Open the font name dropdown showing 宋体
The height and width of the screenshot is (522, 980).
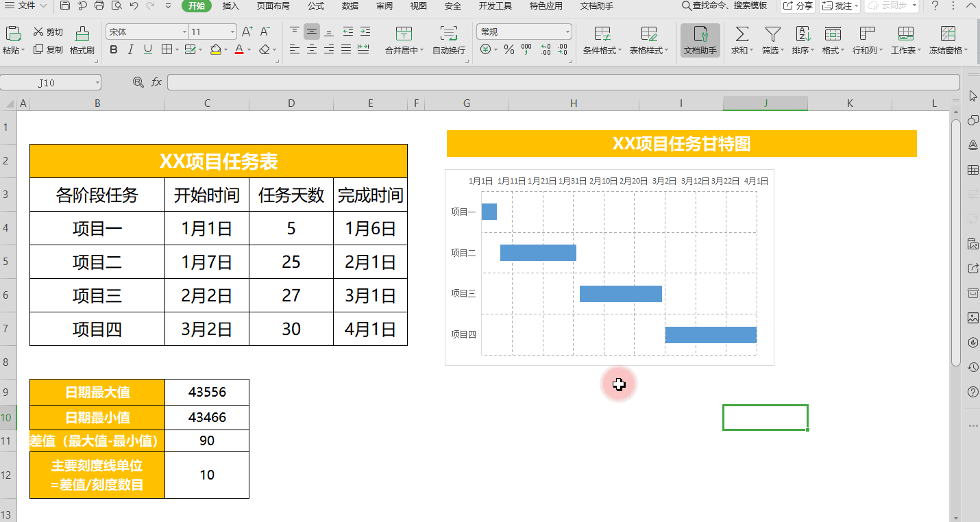pos(185,32)
